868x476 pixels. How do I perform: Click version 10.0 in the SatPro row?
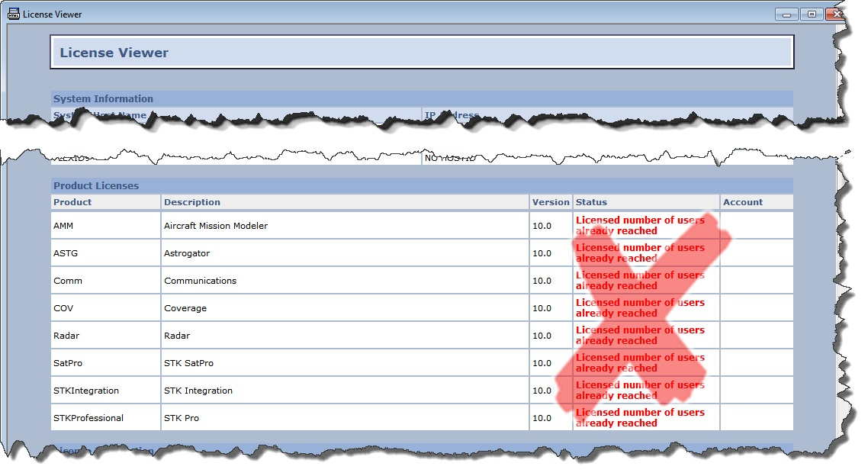542,363
